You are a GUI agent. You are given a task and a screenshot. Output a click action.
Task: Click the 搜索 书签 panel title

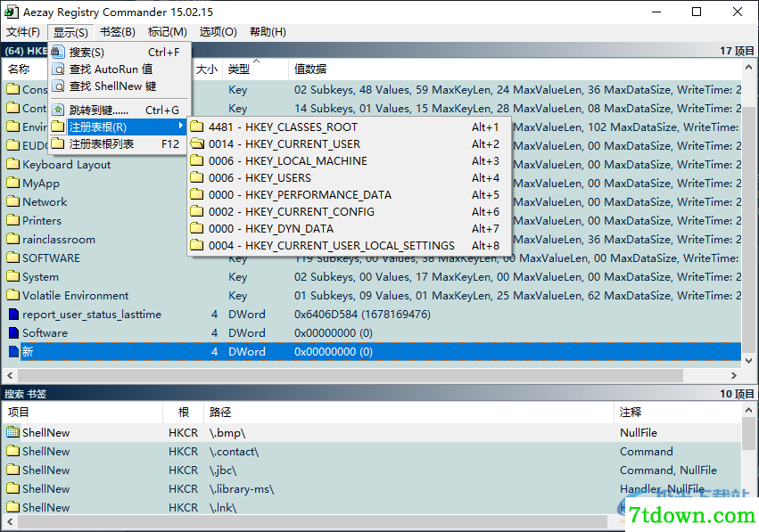pos(25,394)
